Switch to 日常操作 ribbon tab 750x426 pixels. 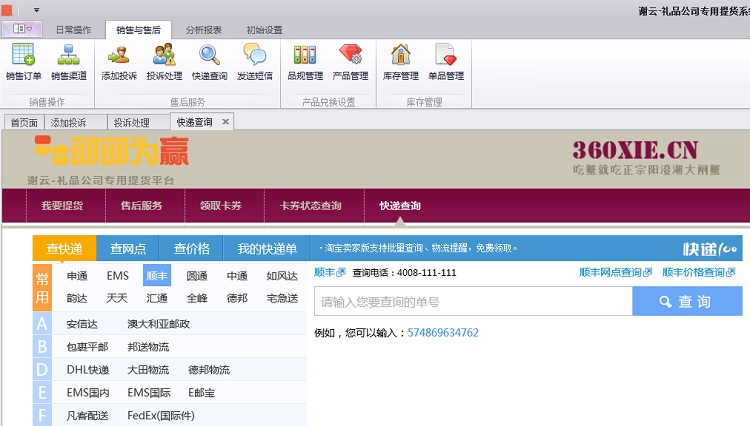tap(73, 30)
